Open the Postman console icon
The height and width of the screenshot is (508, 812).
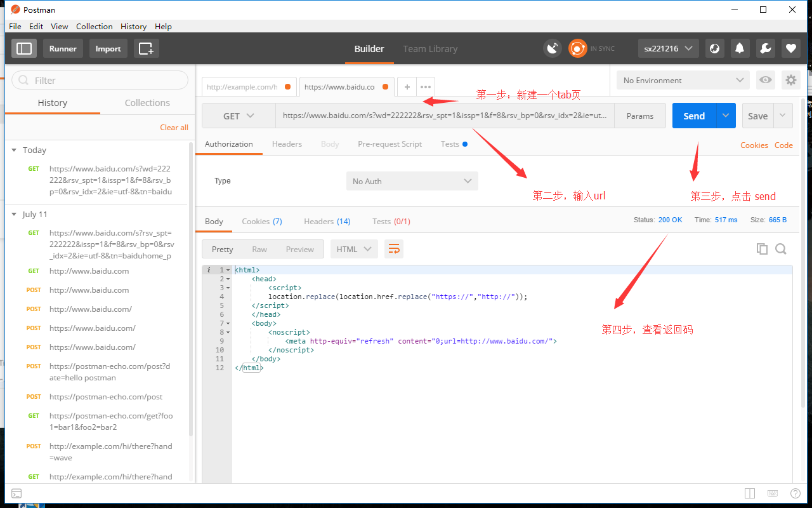[17, 493]
